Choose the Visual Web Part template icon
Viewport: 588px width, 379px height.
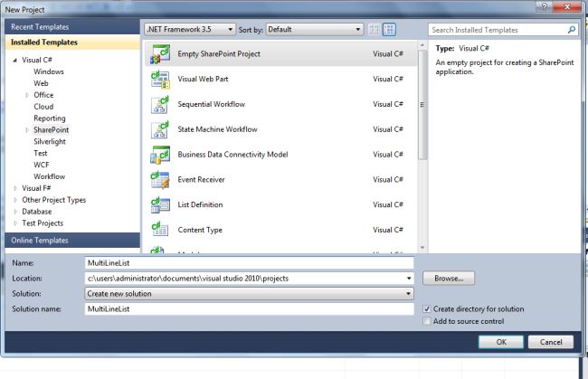(x=160, y=79)
